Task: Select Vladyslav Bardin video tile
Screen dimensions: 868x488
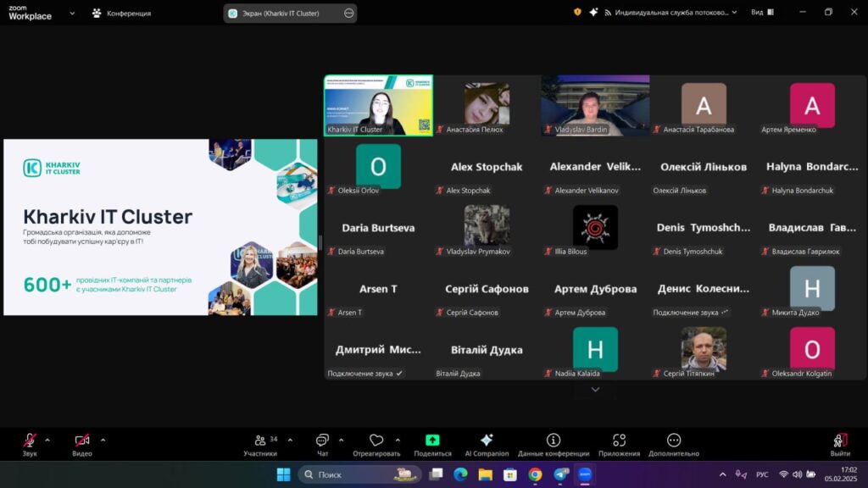Action: pyautogui.click(x=595, y=105)
